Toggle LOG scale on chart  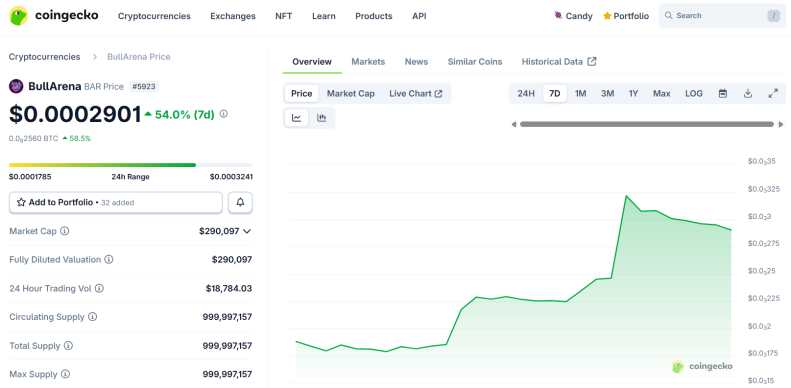tap(694, 93)
